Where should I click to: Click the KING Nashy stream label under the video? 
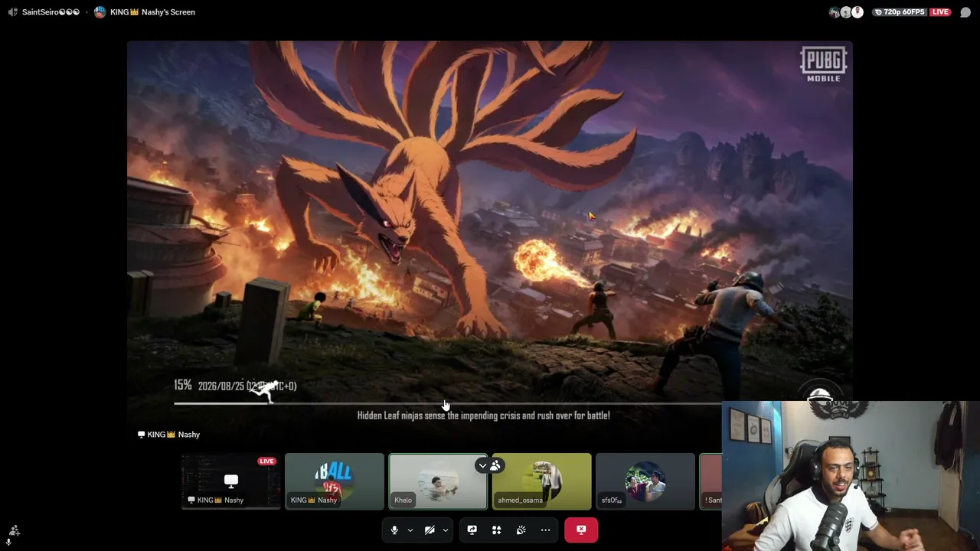pos(168,435)
